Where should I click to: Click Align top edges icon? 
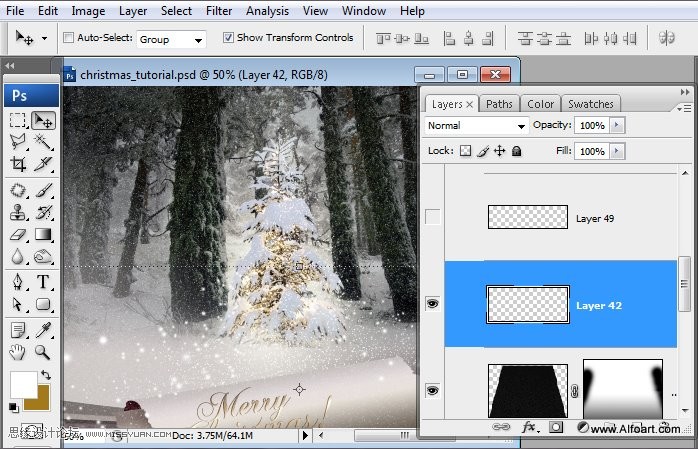[383, 39]
